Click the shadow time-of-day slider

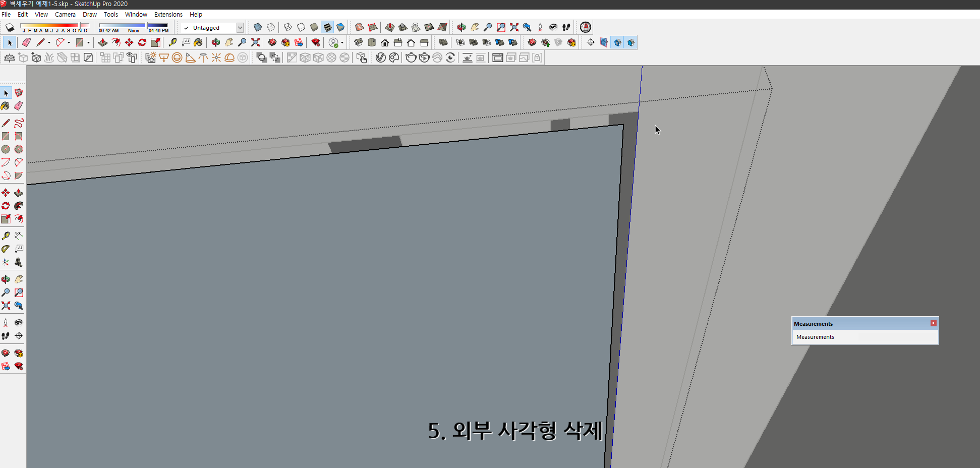pyautogui.click(x=134, y=25)
